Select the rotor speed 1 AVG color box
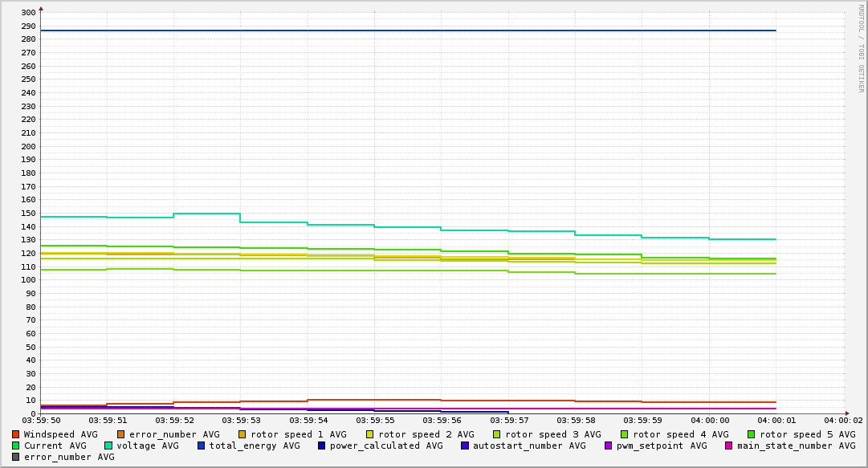Screen dimensions: 868x468 pyautogui.click(x=242, y=434)
